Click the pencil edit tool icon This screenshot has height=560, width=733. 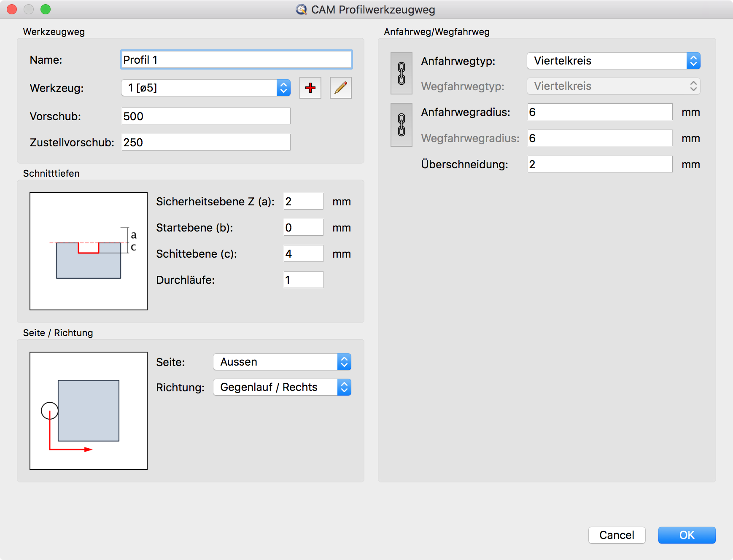(x=340, y=88)
